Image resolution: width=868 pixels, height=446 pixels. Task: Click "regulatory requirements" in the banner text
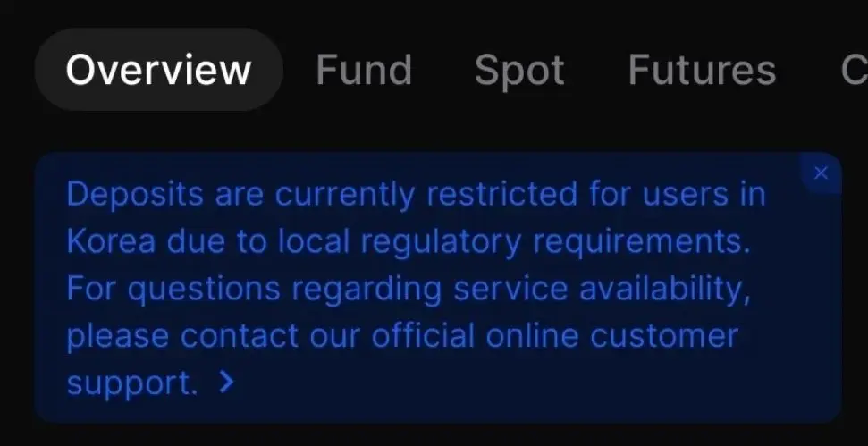(555, 242)
